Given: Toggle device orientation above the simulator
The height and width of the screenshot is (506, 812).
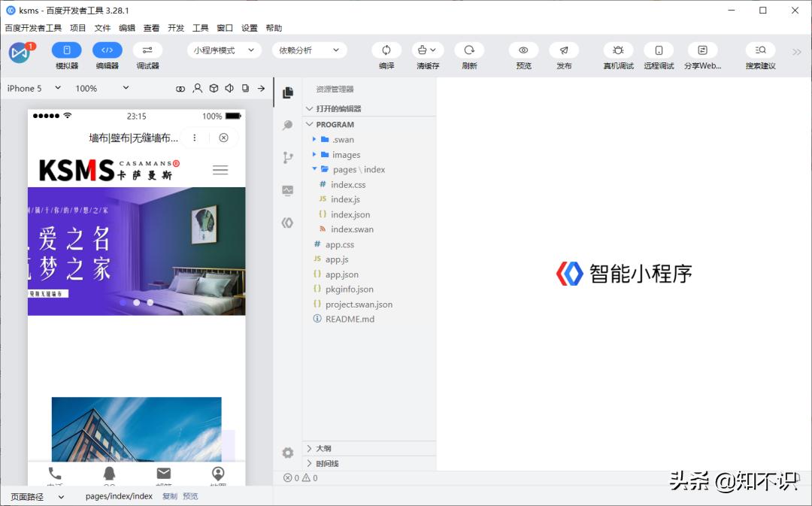Looking at the screenshot, I should [x=245, y=88].
